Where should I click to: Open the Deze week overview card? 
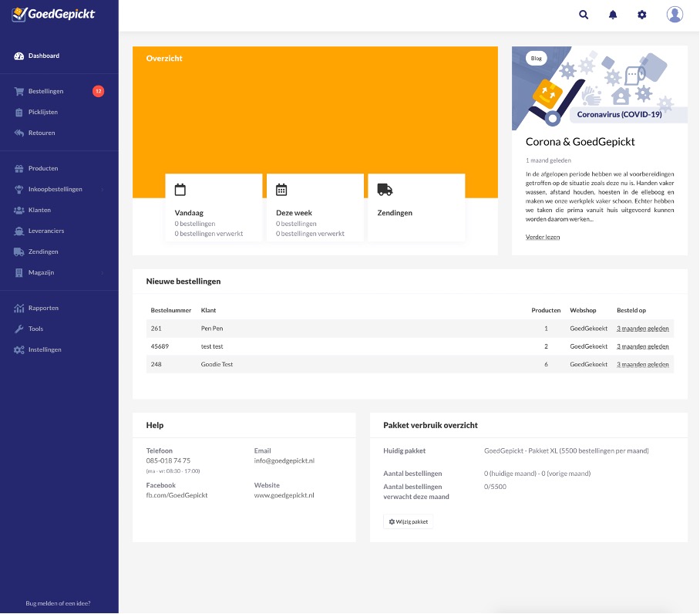click(315, 207)
